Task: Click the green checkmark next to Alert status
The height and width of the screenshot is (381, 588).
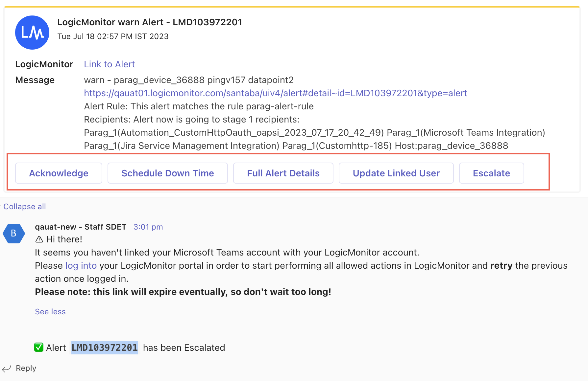Action: tap(38, 347)
